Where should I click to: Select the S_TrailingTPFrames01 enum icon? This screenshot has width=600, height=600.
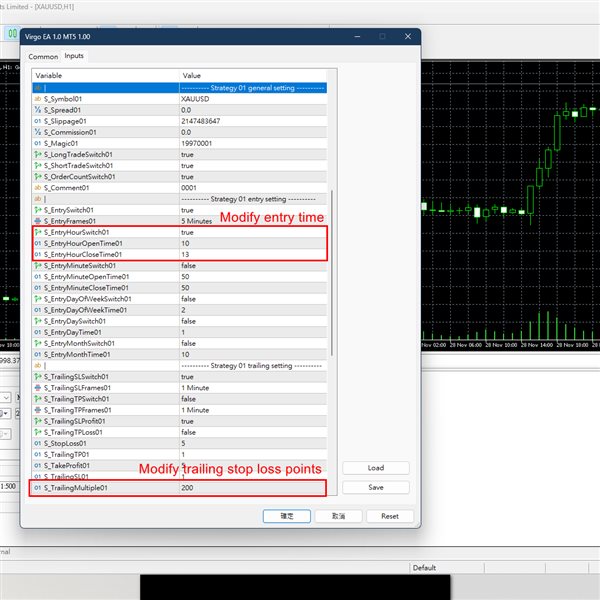pyautogui.click(x=38, y=410)
